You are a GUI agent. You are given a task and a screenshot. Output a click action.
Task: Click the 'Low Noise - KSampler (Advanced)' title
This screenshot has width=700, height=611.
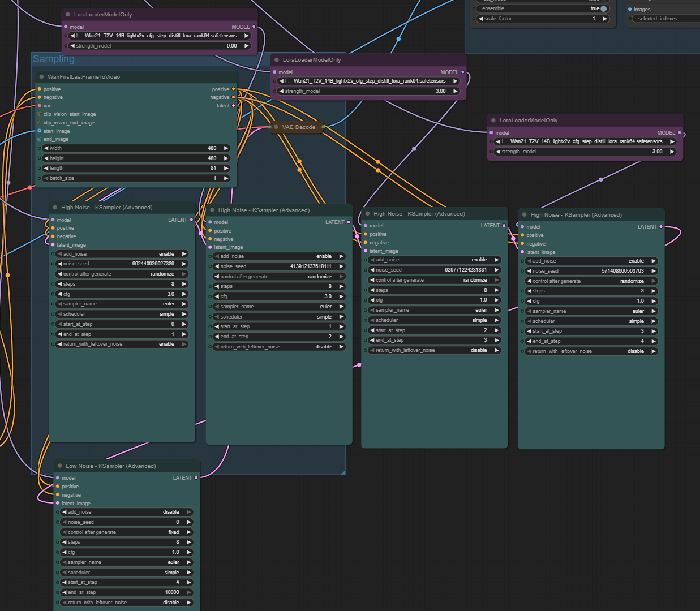point(111,466)
